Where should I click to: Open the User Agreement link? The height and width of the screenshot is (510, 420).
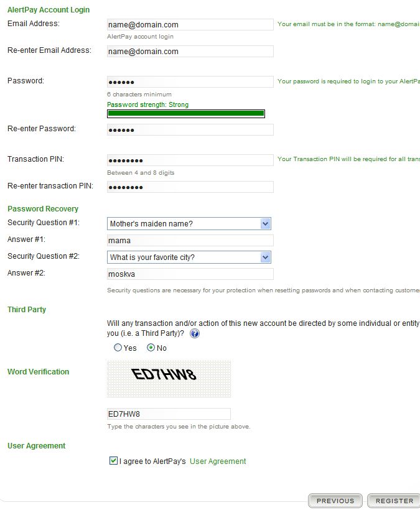[x=218, y=461]
